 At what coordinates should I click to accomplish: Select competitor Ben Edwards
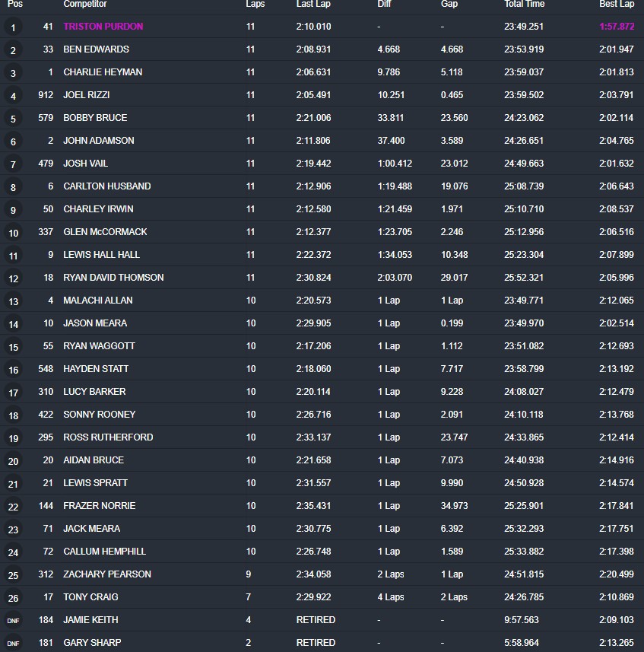click(x=96, y=49)
